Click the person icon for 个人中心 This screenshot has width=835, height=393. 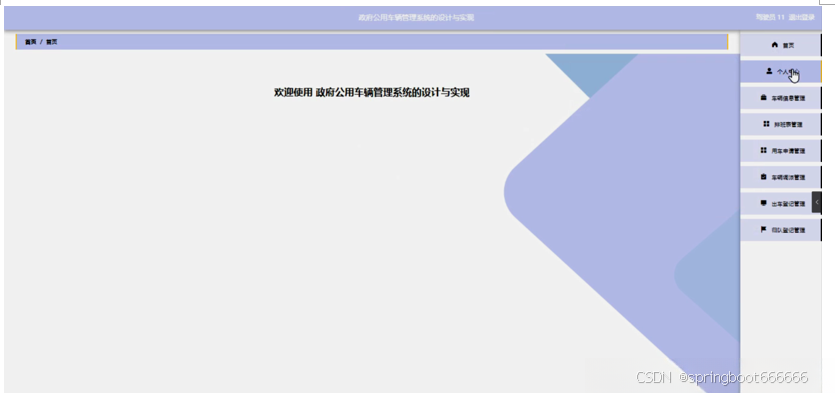click(x=769, y=71)
